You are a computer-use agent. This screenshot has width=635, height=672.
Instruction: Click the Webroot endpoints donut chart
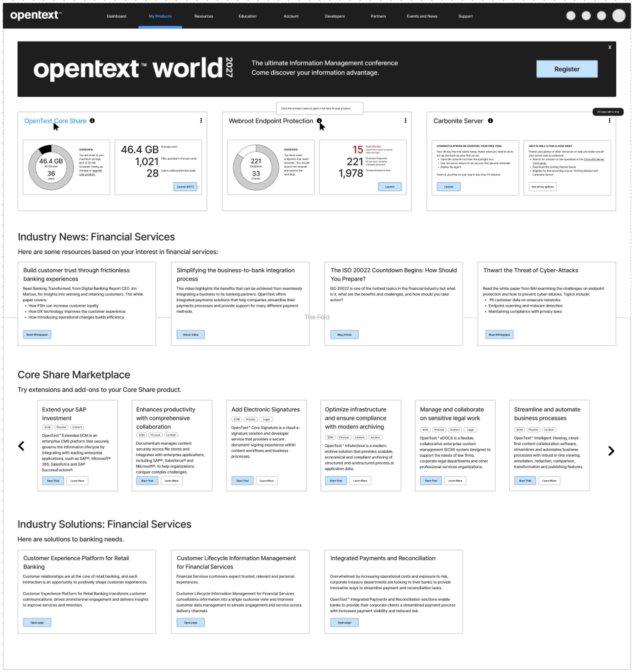point(256,167)
